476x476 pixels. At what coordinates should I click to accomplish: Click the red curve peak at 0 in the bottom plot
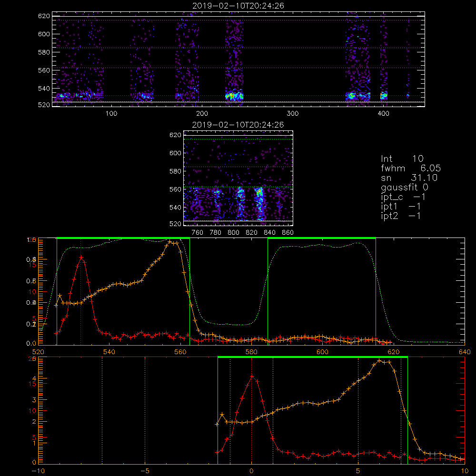coord(252,376)
